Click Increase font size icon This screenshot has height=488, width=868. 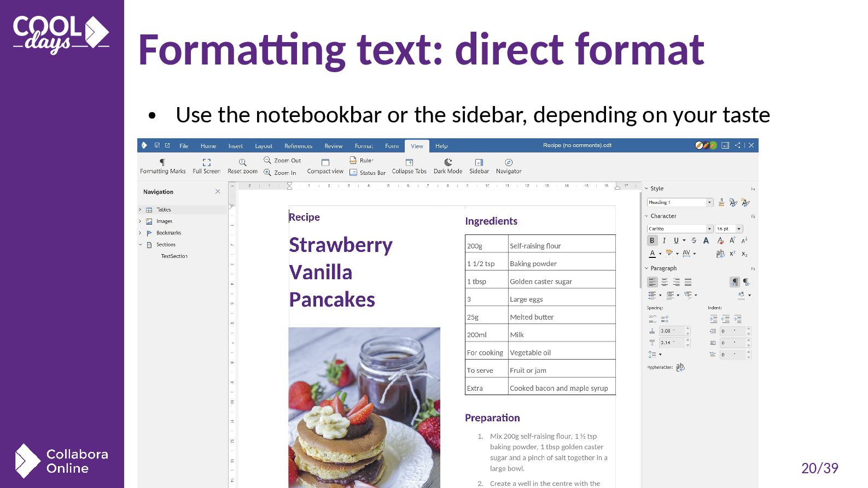point(732,240)
